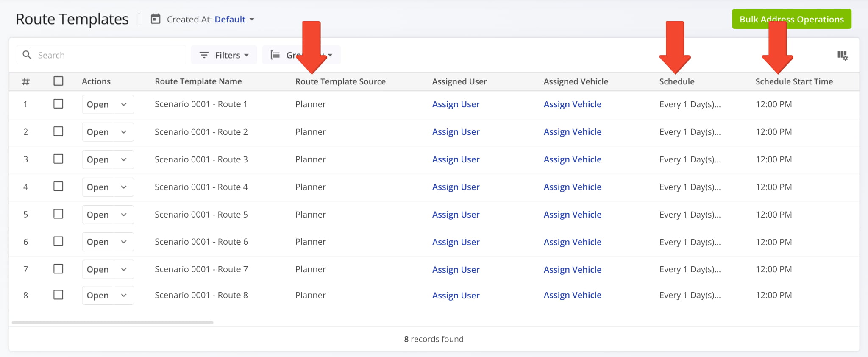Click the 8 records found text
868x357 pixels.
pyautogui.click(x=434, y=339)
